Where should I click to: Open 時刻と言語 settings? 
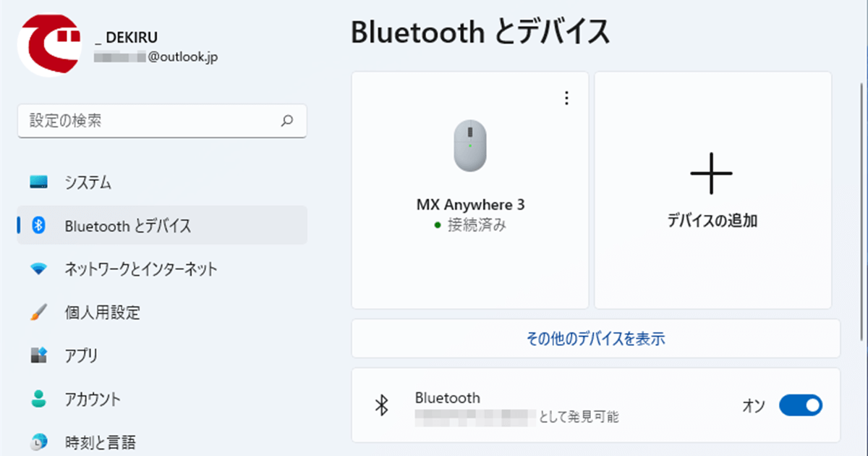coord(100,442)
